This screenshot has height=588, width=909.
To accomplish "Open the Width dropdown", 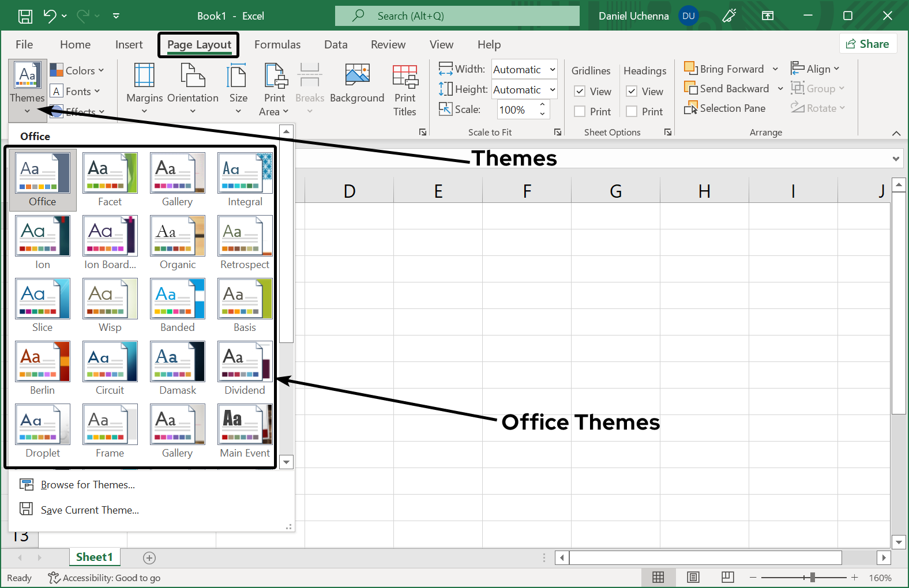I will [552, 69].
